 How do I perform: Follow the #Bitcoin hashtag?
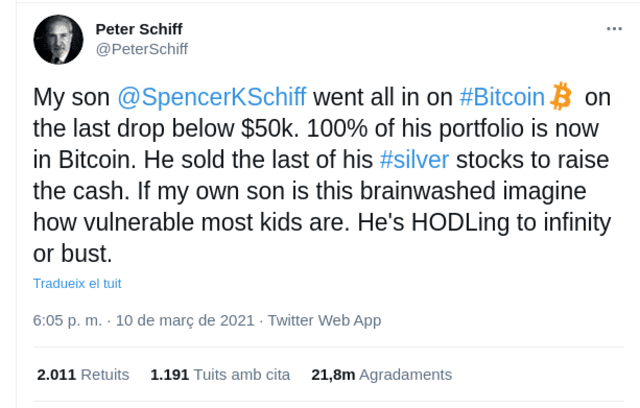[x=501, y=98]
